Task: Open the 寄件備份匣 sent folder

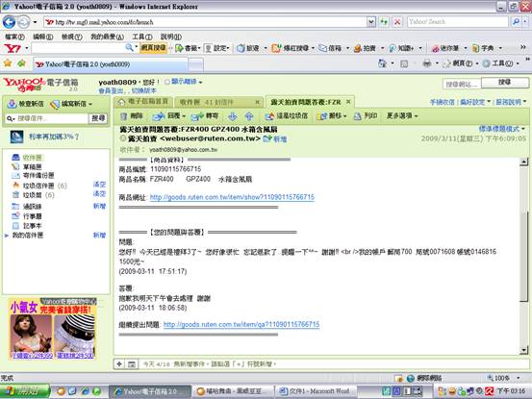Action: click(x=33, y=176)
